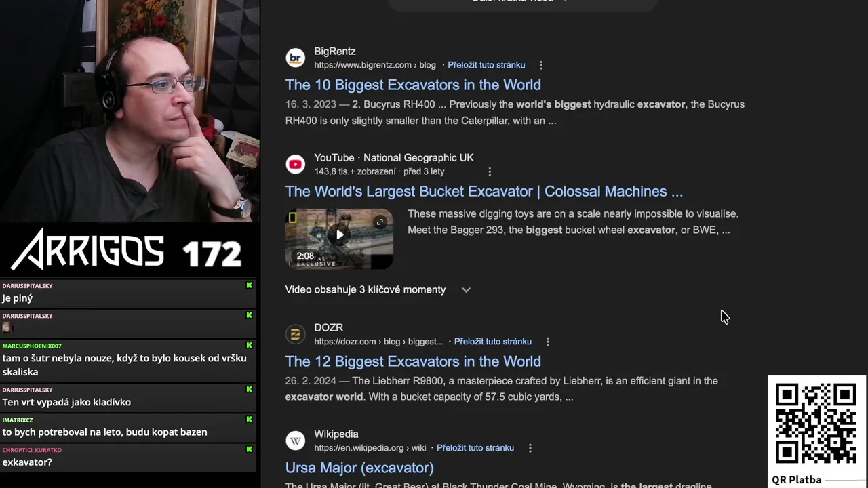
Task: Click the BigRentz URL breadcrumb text
Action: click(x=375, y=66)
